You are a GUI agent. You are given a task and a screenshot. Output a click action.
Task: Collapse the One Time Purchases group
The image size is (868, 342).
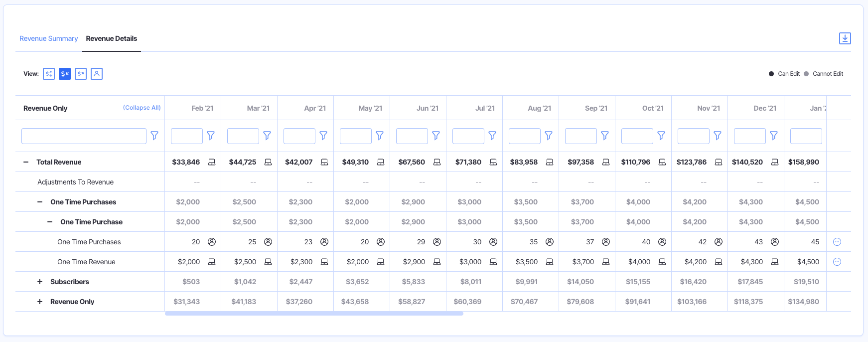pos(40,202)
